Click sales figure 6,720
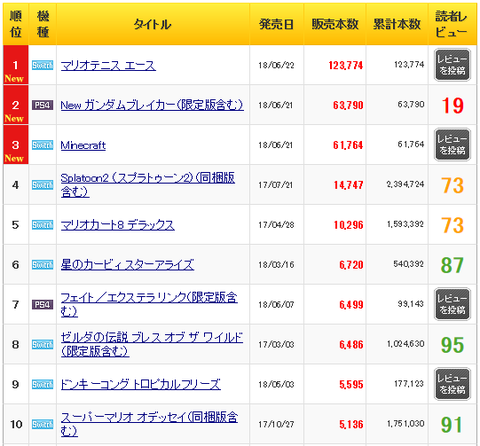The width and height of the screenshot is (480, 446). tap(351, 265)
